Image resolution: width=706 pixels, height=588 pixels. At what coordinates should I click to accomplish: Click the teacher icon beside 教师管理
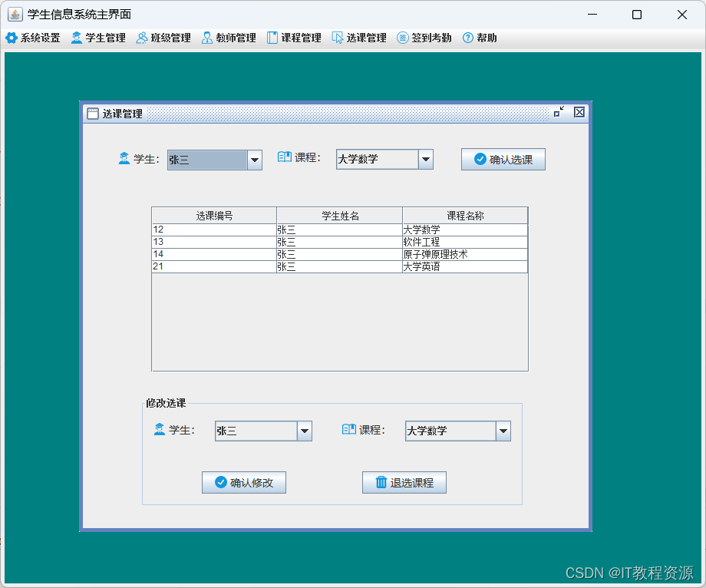coord(206,38)
